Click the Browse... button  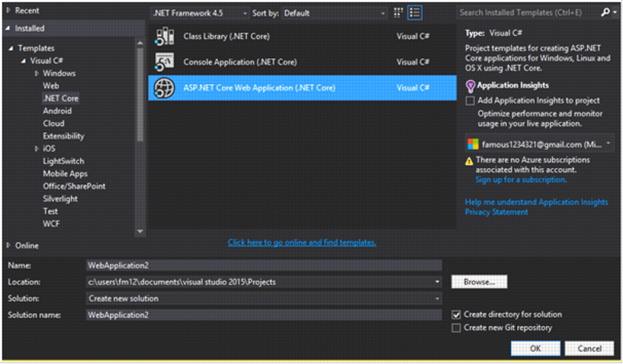[x=479, y=282]
